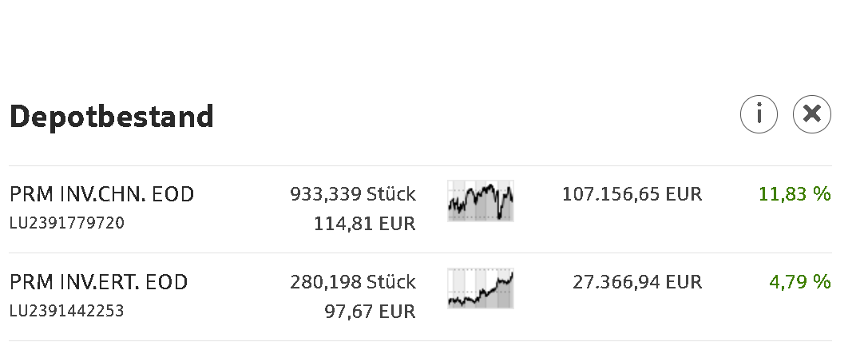Click the 27.366,94 EUR position value

tap(637, 282)
